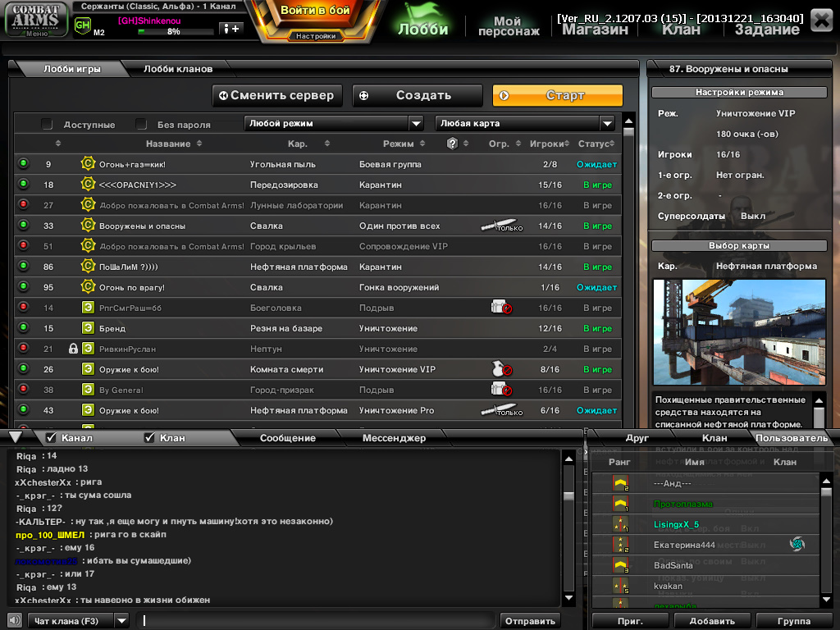The image size is (840, 630).
Task: Click the orange Старт button
Action: [558, 95]
